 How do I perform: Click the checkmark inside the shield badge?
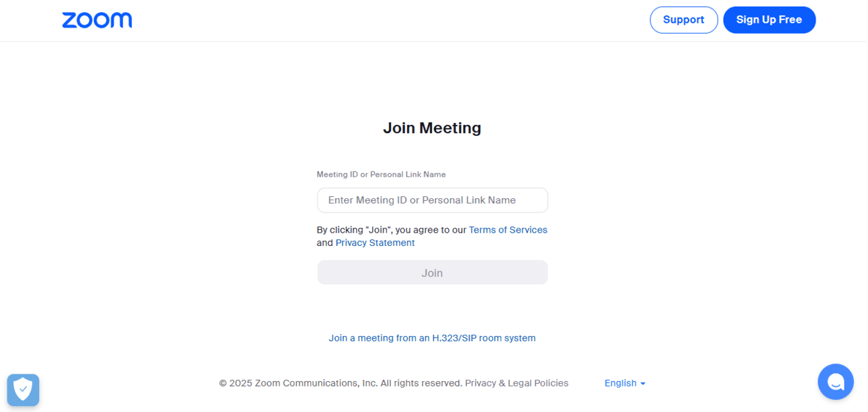23,388
